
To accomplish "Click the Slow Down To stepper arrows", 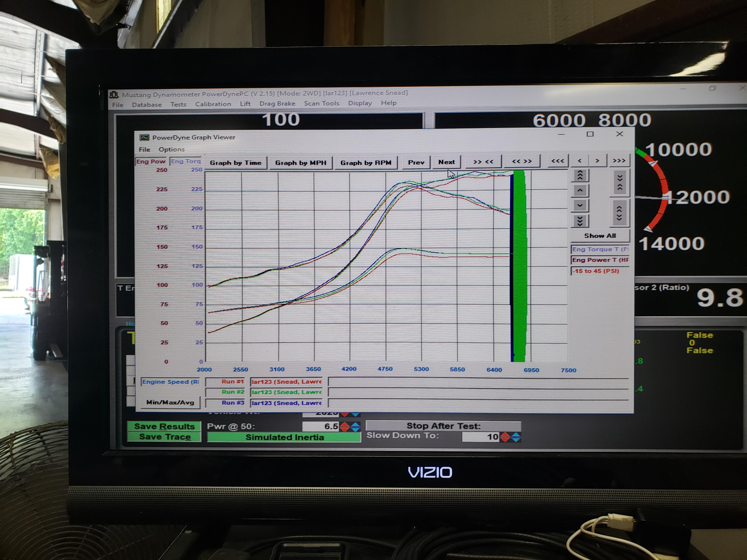I will tap(510, 437).
